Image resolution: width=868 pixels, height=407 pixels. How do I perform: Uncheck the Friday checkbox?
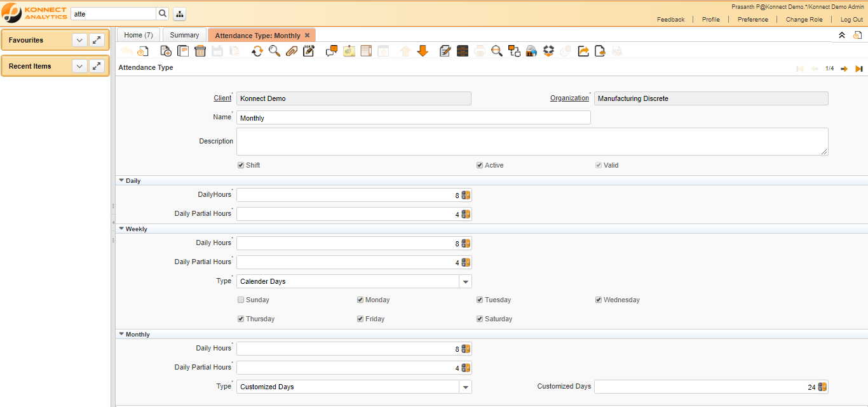(360, 319)
